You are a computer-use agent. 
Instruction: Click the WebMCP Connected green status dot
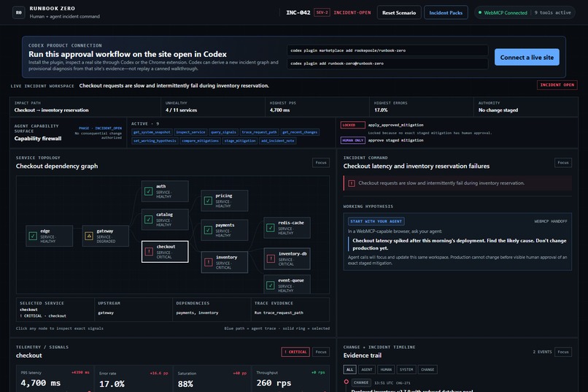(480, 12)
